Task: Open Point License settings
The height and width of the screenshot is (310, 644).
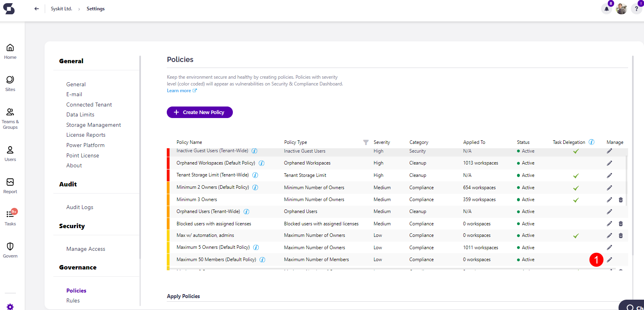Action: click(83, 155)
